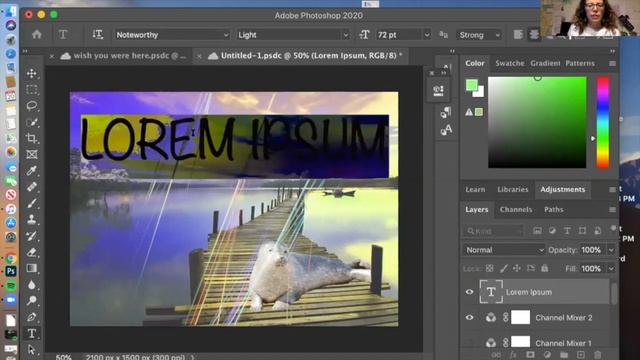The width and height of the screenshot is (640, 360).
Task: Add layer style fx
Action: point(513,355)
